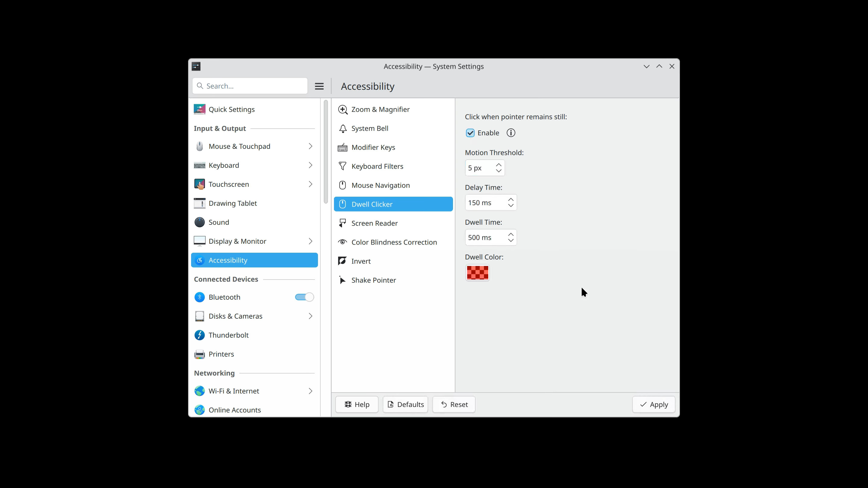The height and width of the screenshot is (488, 868).
Task: Click the Drawing Tablet icon
Action: coord(200,203)
